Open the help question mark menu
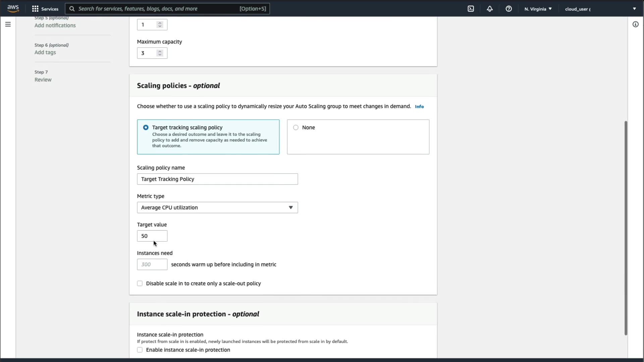 [x=508, y=9]
